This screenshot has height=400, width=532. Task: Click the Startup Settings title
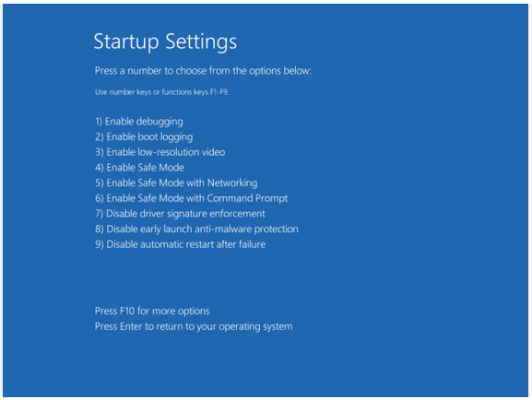pos(165,41)
